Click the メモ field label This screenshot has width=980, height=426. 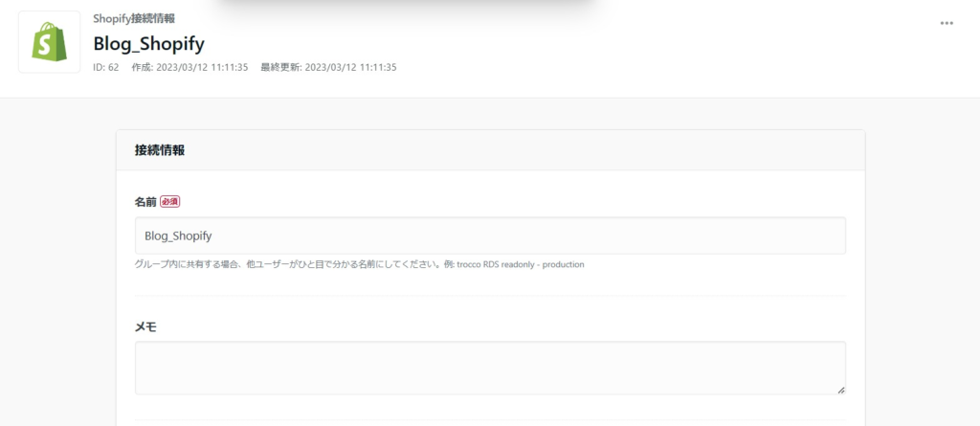coord(145,326)
